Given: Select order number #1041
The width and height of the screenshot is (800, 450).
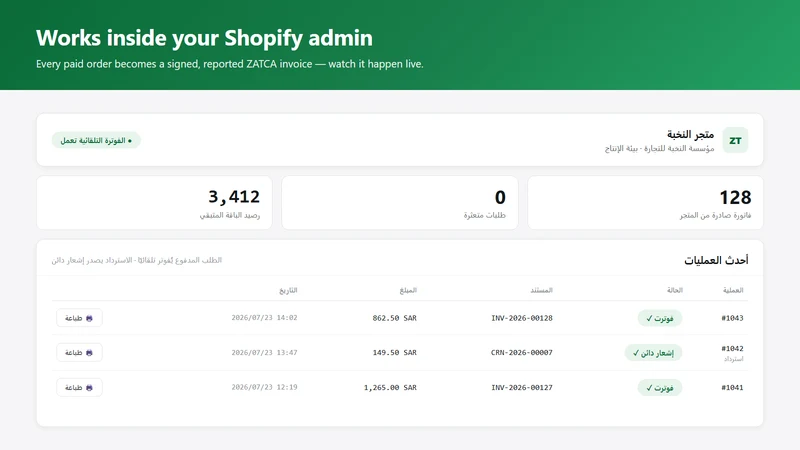Looking at the screenshot, I should point(732,388).
